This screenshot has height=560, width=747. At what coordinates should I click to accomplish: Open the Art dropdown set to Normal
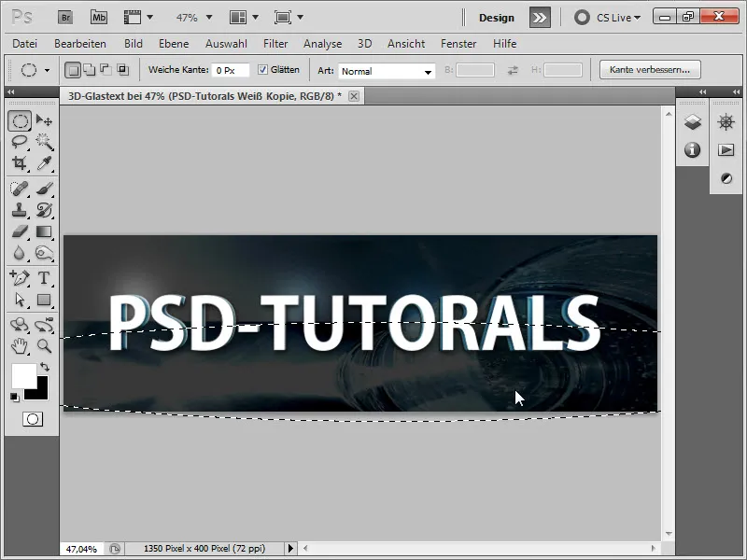pyautogui.click(x=387, y=71)
